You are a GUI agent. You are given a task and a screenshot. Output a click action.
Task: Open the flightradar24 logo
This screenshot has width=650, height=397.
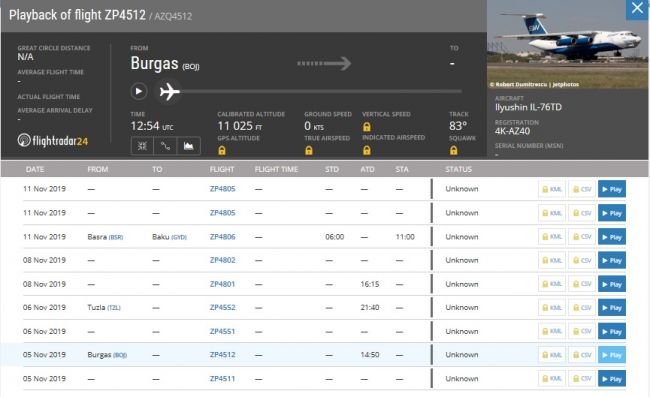[x=53, y=141]
